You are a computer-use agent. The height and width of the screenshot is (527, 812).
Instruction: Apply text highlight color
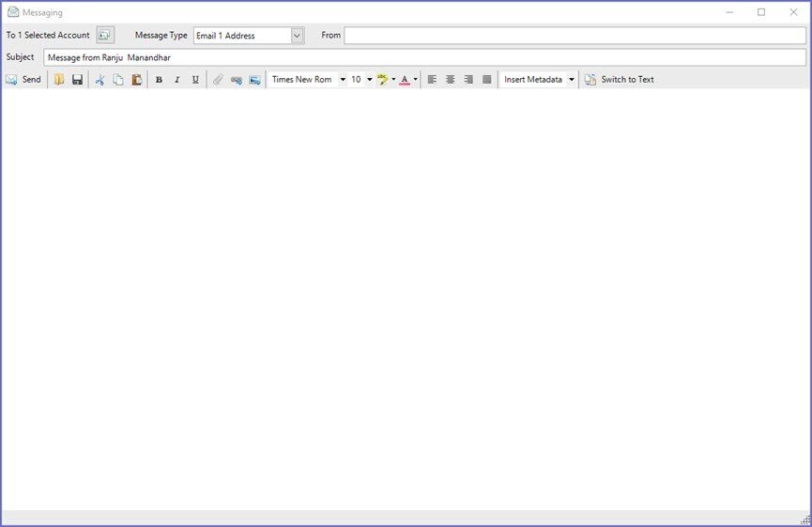(383, 79)
